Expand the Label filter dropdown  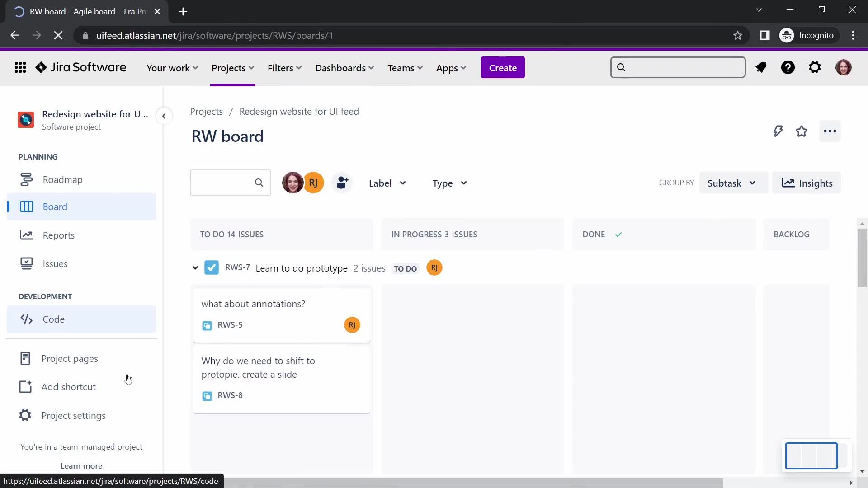tap(387, 183)
